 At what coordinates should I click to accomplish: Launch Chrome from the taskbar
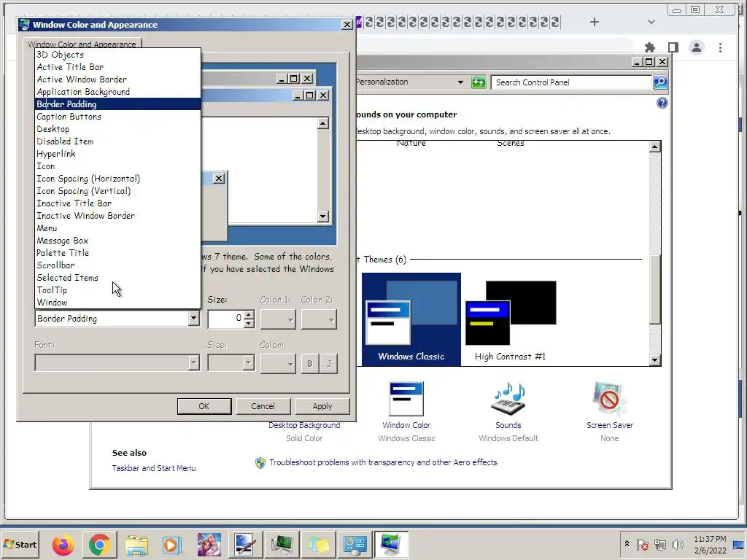coord(99,544)
